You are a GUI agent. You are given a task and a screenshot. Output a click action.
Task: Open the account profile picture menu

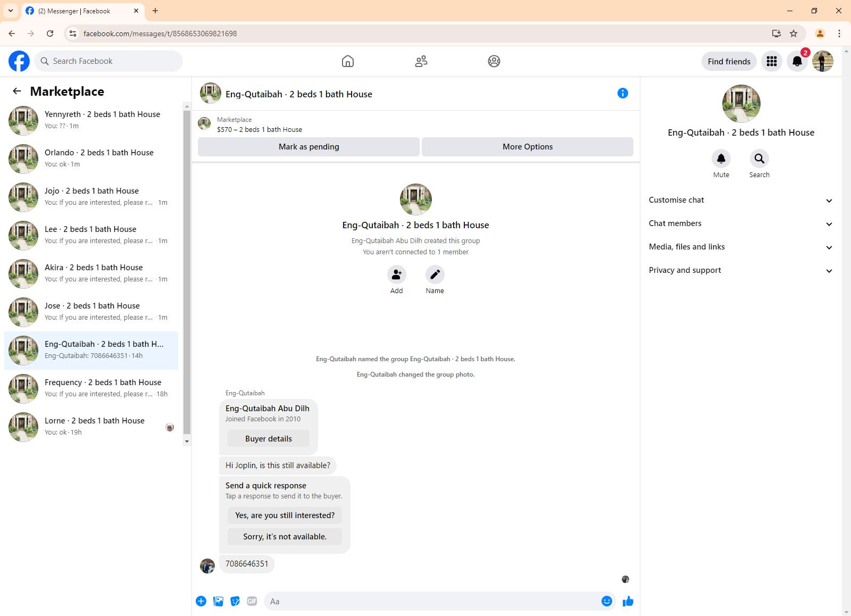823,61
